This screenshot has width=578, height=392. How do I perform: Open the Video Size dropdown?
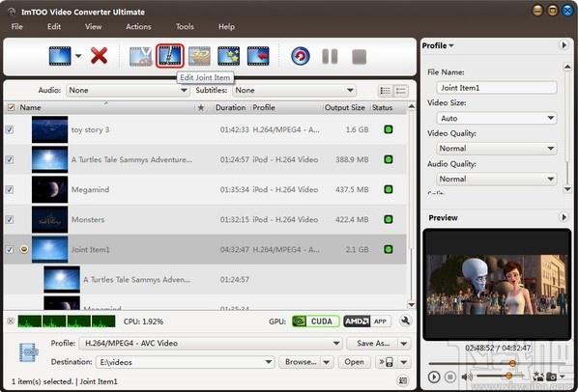point(497,118)
